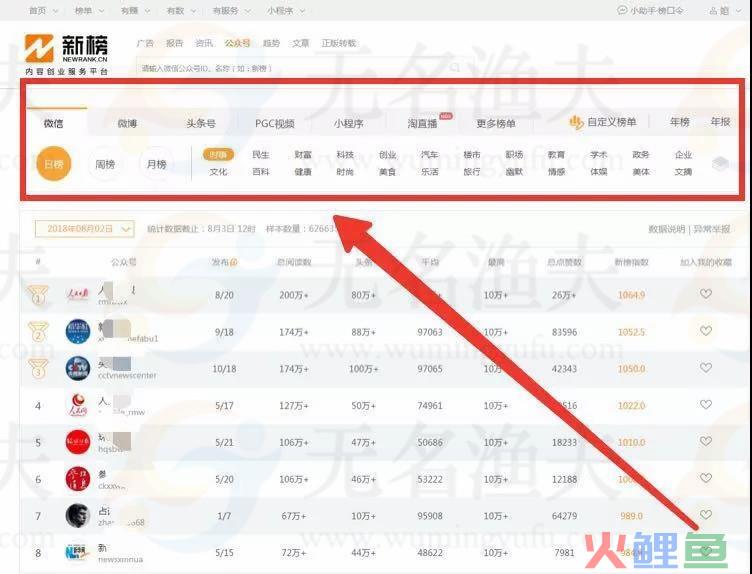This screenshot has height=574, width=752.
Task: Open the 年榜 link
Action: (680, 122)
